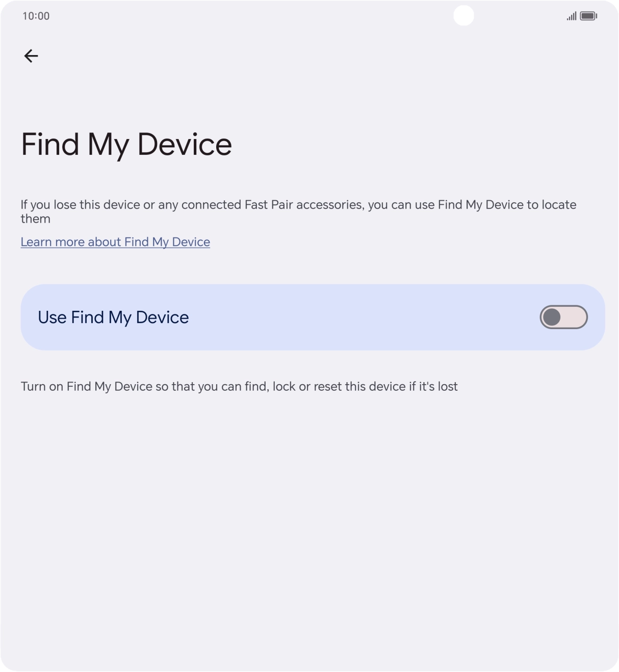Tap the Find My Device page title

tap(126, 145)
